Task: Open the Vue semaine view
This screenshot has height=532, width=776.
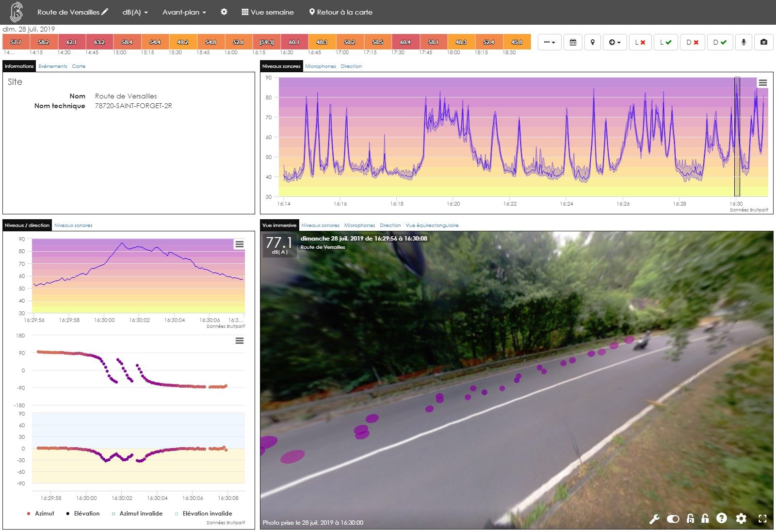Action: click(x=267, y=12)
